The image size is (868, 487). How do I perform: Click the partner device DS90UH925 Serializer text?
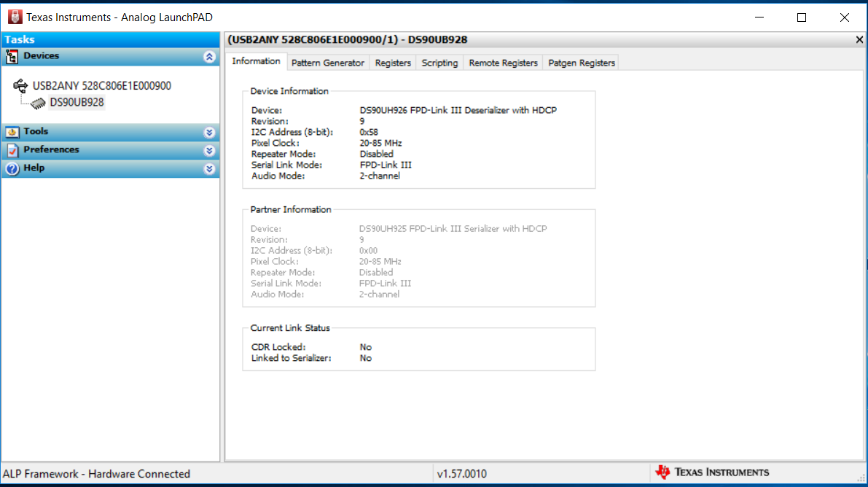(x=453, y=228)
